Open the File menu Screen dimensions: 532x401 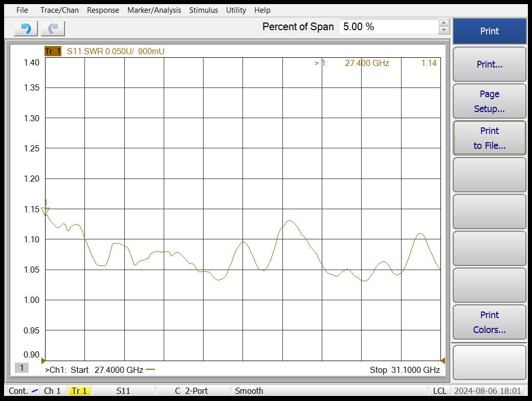click(22, 10)
